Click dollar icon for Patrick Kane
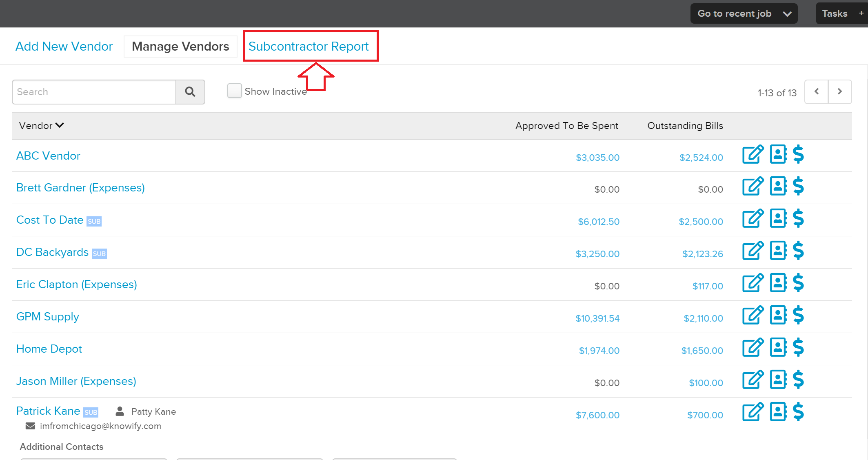This screenshot has width=868, height=460. click(798, 412)
